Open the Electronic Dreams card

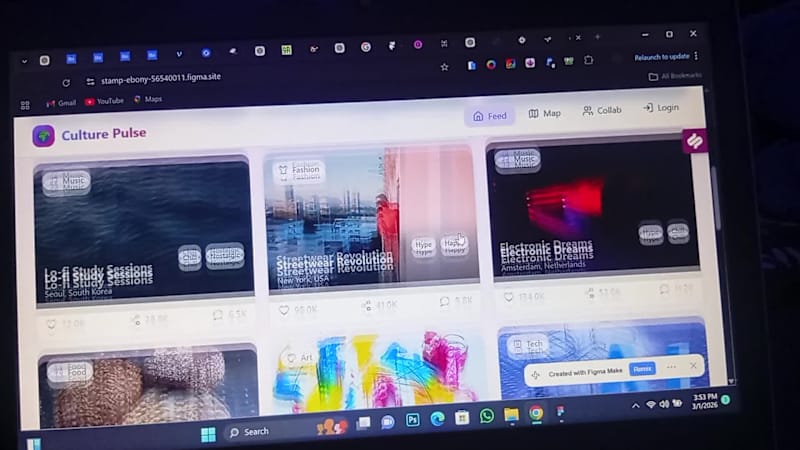coord(592,209)
